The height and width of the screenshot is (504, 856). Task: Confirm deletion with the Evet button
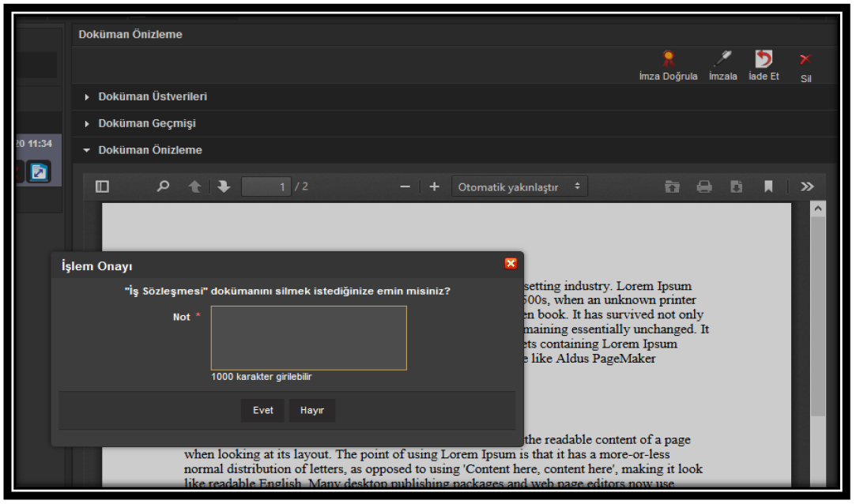click(262, 411)
